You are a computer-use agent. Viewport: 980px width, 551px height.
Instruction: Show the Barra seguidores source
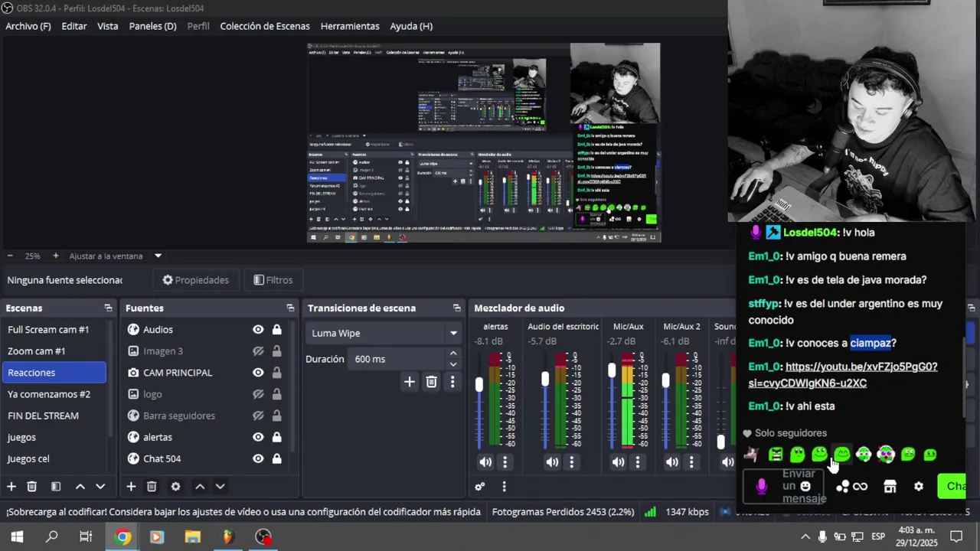[x=258, y=416]
